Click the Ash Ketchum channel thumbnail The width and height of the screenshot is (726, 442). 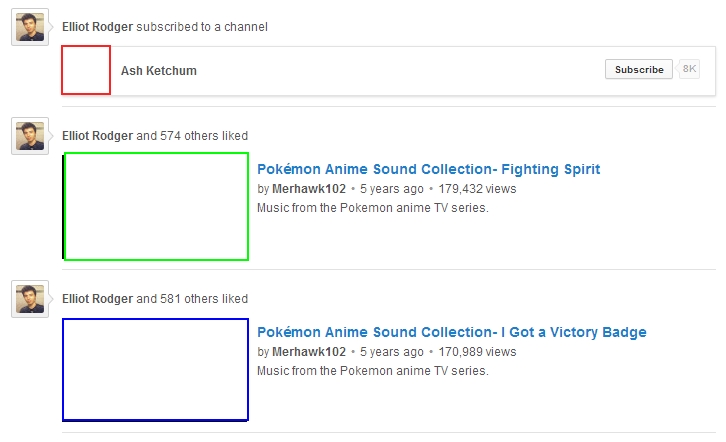click(x=86, y=70)
